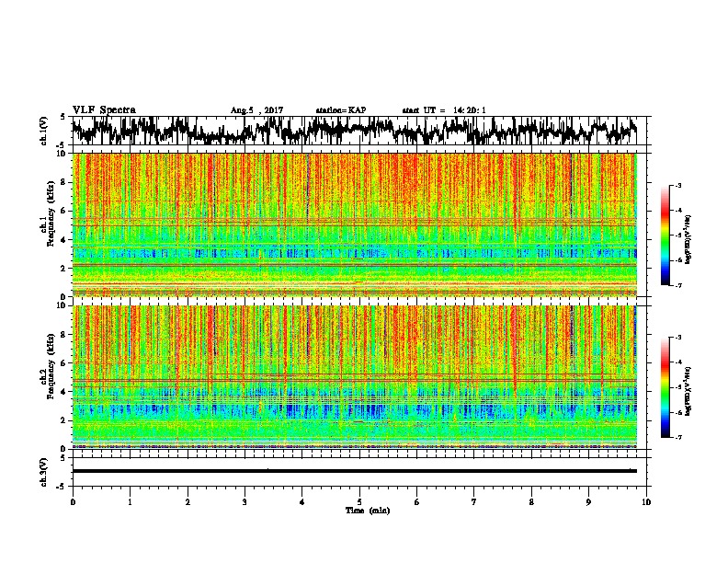
Task: Click the ch.2 color scale bar
Action: pos(665,387)
